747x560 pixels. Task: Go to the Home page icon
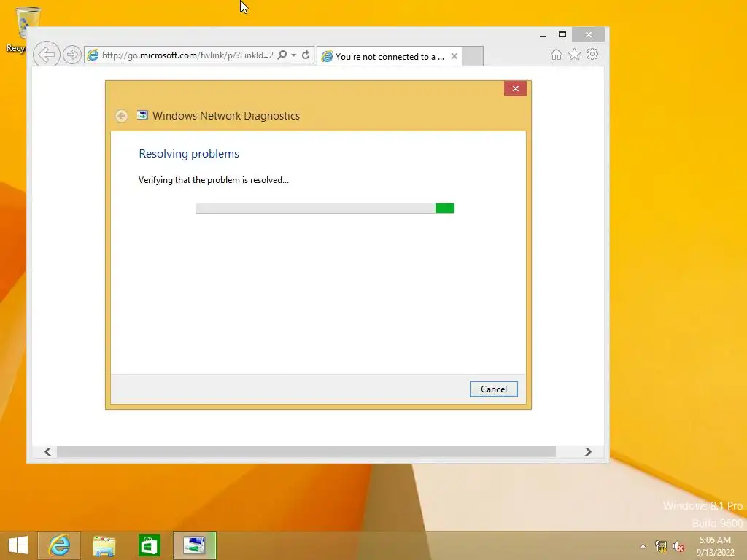(556, 54)
